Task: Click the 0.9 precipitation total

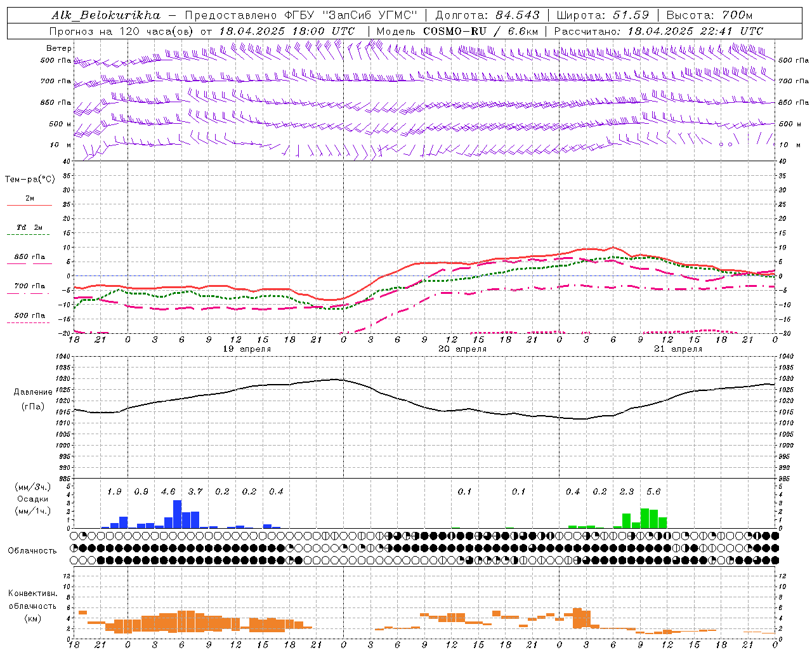Action: tap(141, 492)
